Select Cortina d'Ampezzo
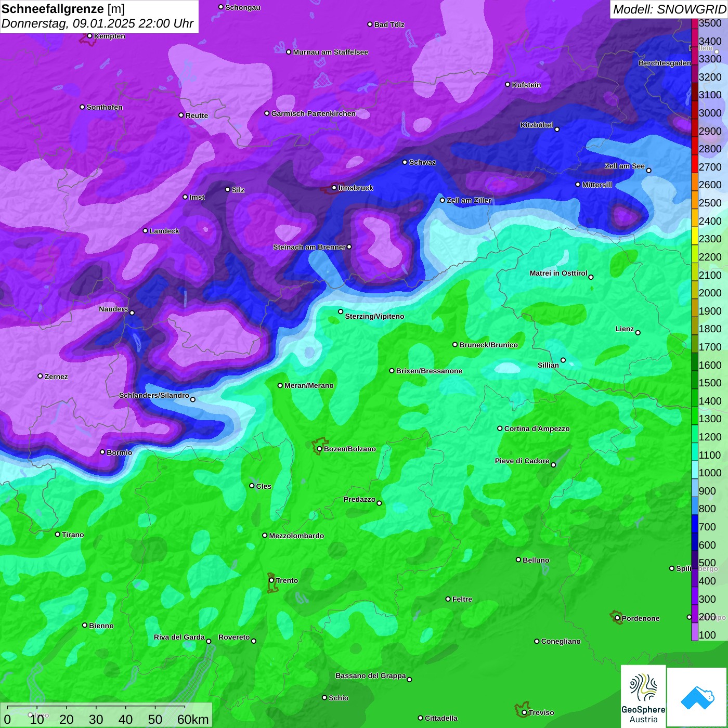Screen dimensions: 728x728 [x=537, y=428]
